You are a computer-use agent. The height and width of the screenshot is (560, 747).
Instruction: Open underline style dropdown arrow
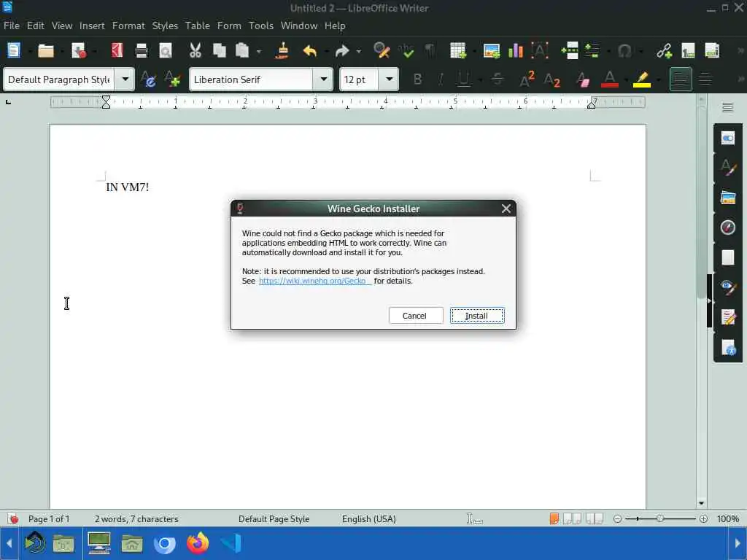480,79
